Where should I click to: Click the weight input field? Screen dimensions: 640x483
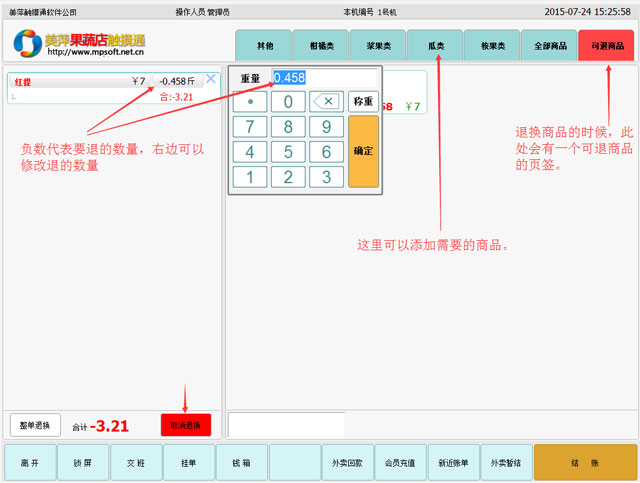(x=324, y=78)
